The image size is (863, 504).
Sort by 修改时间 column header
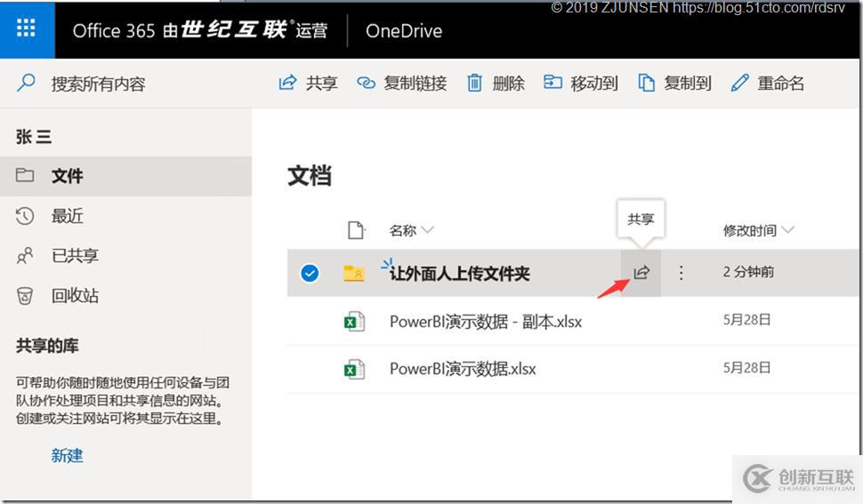[x=758, y=230]
